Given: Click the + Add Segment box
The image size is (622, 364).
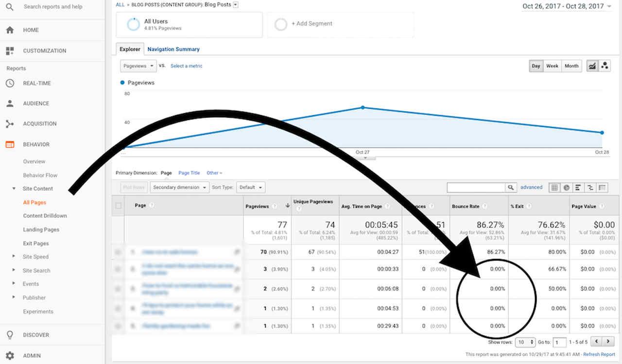Looking at the screenshot, I should coord(341,24).
